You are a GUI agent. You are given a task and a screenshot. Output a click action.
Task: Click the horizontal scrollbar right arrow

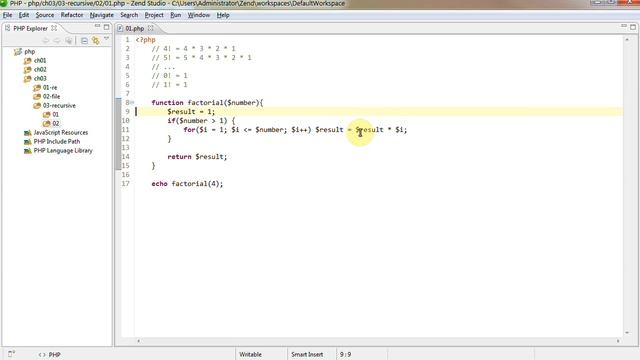[618, 340]
